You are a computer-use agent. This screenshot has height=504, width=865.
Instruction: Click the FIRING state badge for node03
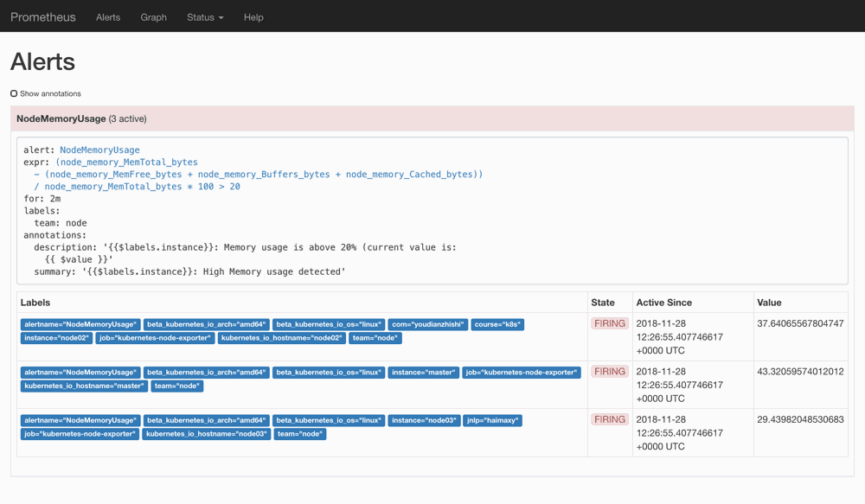610,419
